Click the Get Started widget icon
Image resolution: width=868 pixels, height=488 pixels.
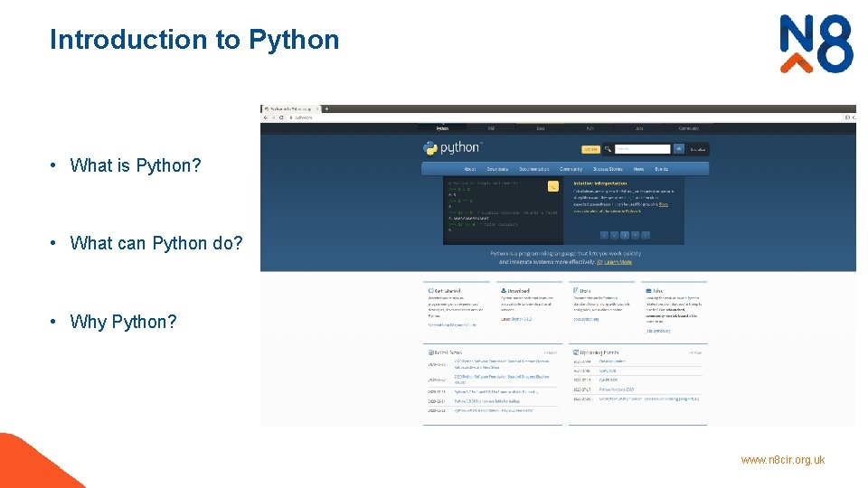430,290
